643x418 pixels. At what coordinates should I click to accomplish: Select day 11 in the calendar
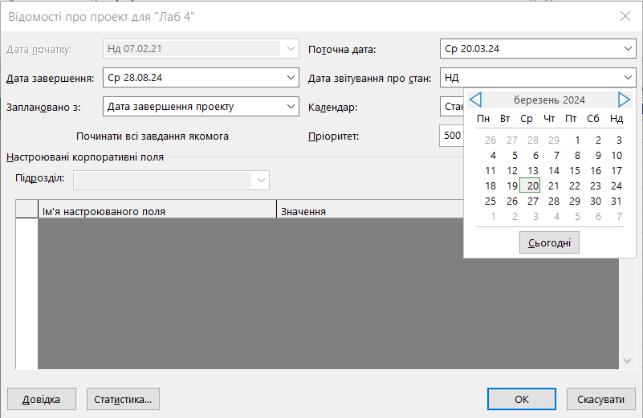coord(490,171)
